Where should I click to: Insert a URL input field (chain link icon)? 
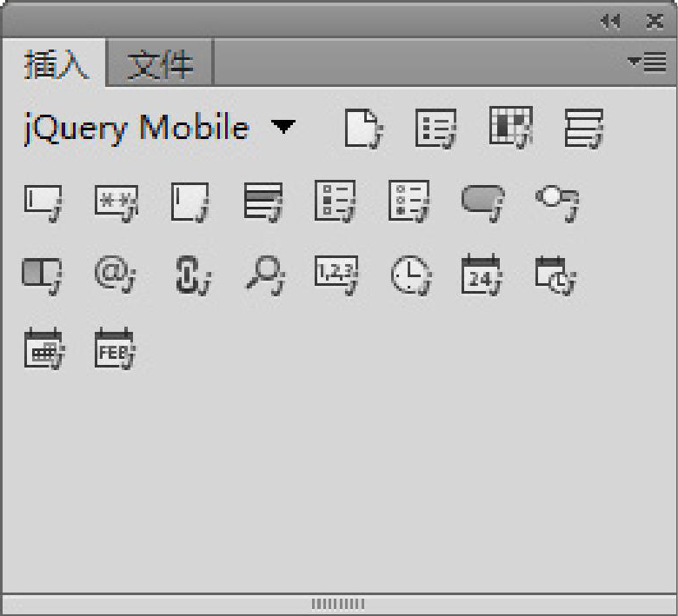click(193, 275)
